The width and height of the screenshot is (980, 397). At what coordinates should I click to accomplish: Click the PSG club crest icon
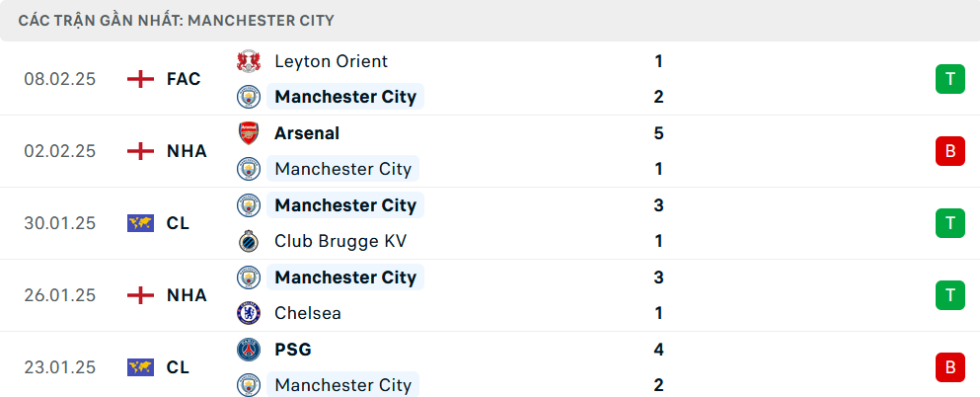(x=248, y=350)
